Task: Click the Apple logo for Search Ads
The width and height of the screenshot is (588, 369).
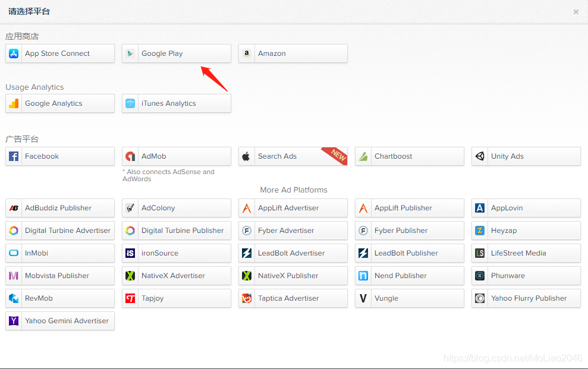Action: (246, 156)
